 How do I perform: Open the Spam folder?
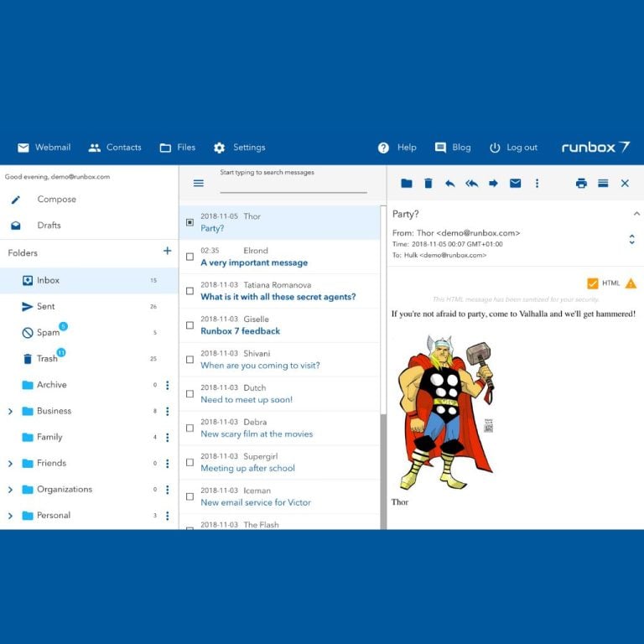coord(89,333)
